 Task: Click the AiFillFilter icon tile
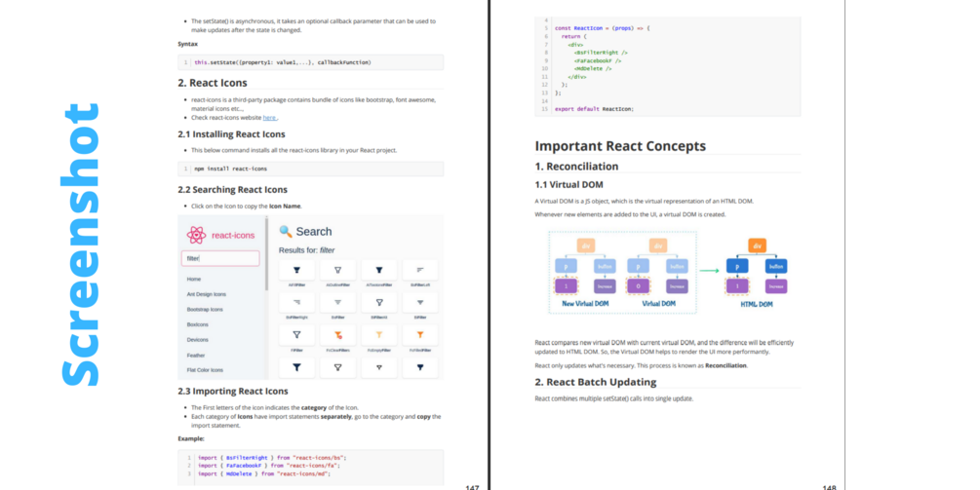pos(296,270)
